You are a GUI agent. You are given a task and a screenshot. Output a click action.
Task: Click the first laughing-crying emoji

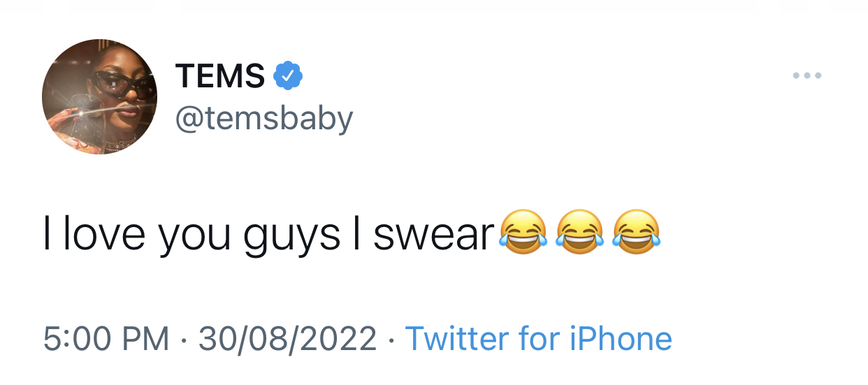point(522,232)
